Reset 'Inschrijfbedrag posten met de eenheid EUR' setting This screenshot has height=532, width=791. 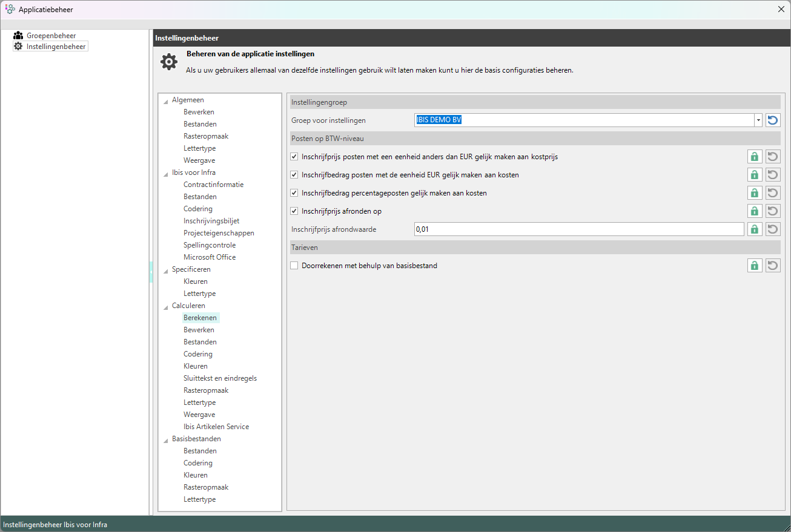772,175
